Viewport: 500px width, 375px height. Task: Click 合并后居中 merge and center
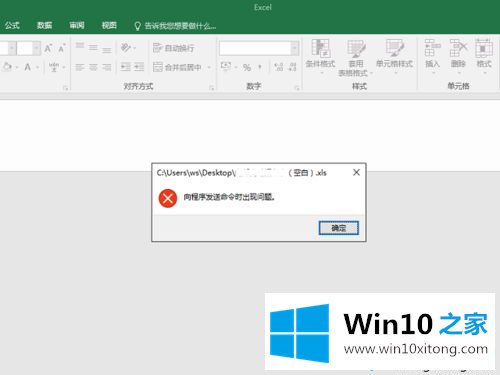pyautogui.click(x=177, y=67)
